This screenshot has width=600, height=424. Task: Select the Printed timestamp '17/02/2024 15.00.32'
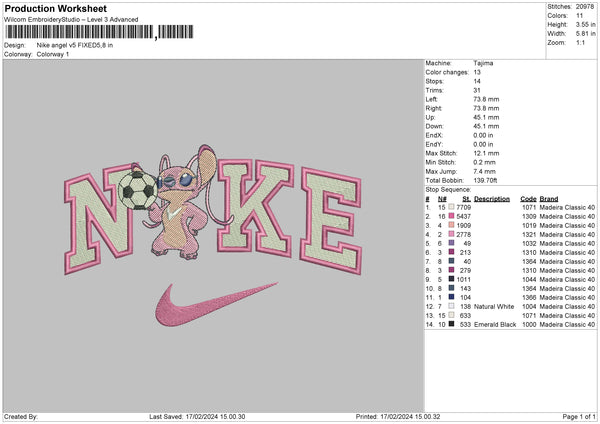(410, 416)
